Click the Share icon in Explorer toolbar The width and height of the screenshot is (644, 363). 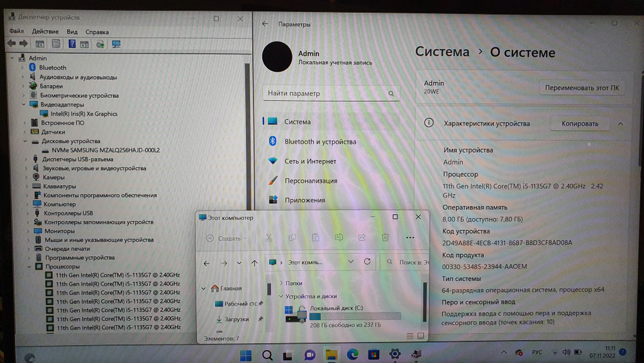point(362,237)
